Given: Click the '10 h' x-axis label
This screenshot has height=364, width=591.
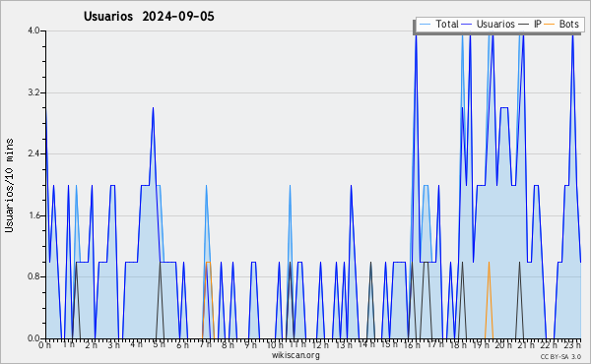Looking at the screenshot, I should pos(275,344).
